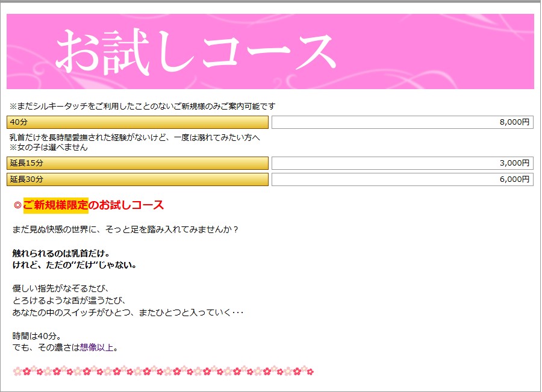Click the お試しコース banner title
The image size is (542, 392).
point(196,52)
